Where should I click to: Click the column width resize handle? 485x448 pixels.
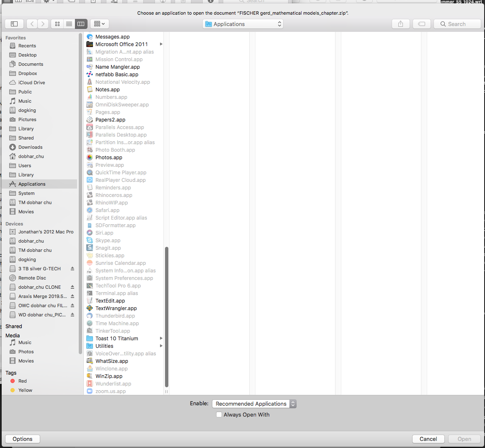click(x=166, y=392)
